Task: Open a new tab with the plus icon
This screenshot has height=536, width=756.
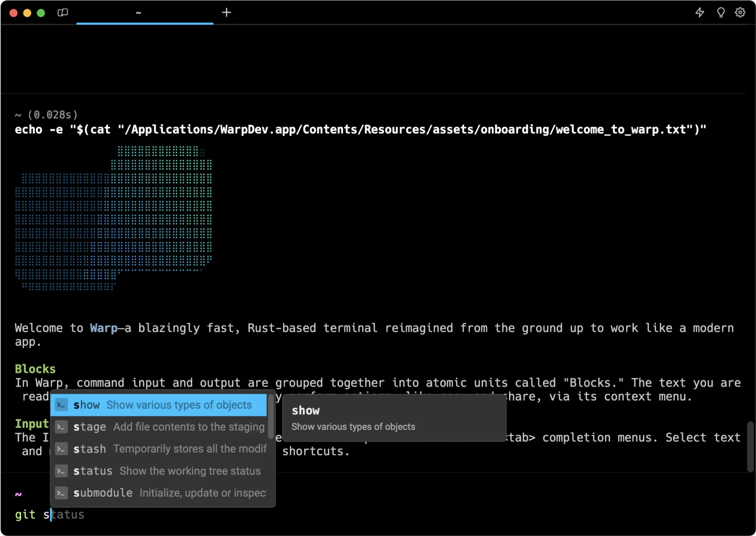Action: (x=226, y=12)
